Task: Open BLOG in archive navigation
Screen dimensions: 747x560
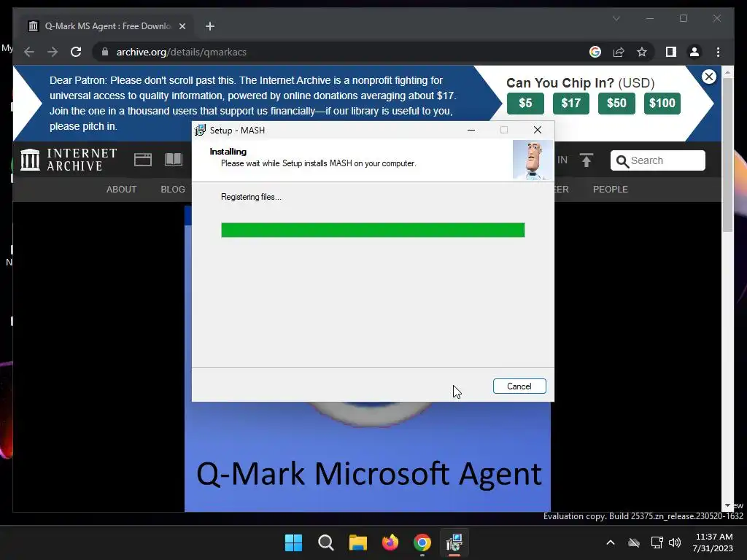Action: pyautogui.click(x=173, y=190)
